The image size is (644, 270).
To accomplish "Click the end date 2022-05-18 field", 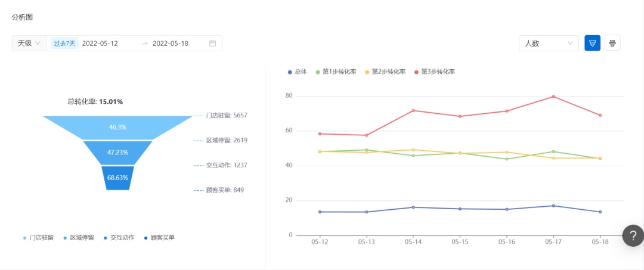I will tap(171, 44).
